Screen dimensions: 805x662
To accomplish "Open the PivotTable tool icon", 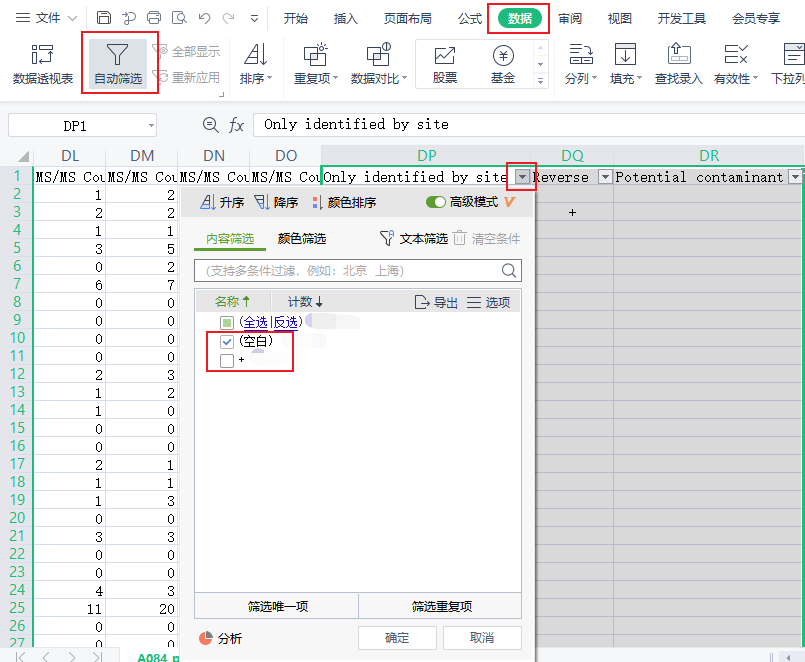I will [42, 56].
